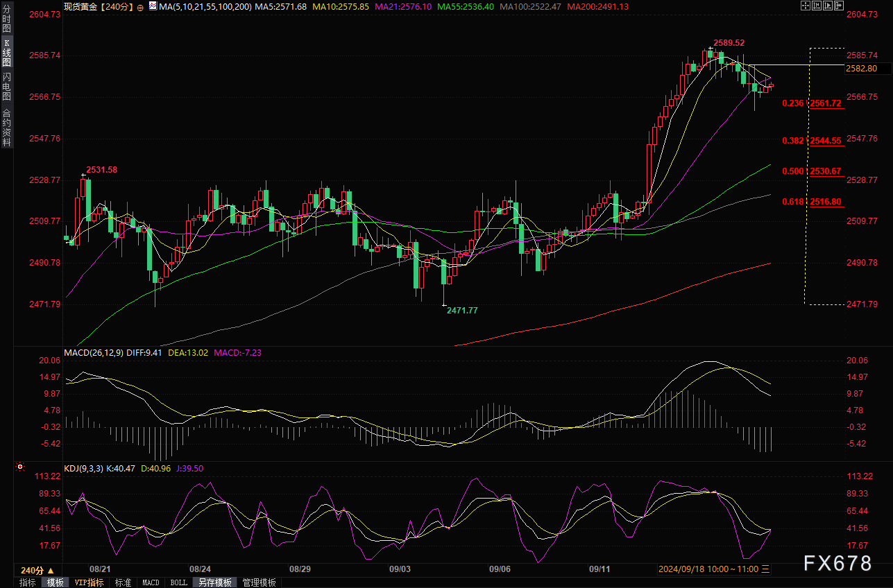Apply the BOLL template
893x588 pixels.
tap(178, 582)
